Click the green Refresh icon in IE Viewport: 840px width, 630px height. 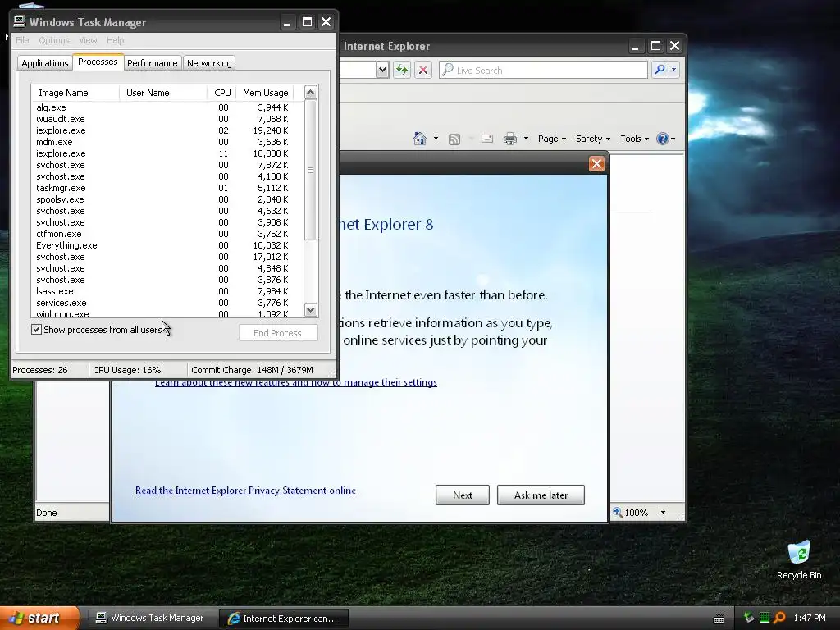point(402,70)
